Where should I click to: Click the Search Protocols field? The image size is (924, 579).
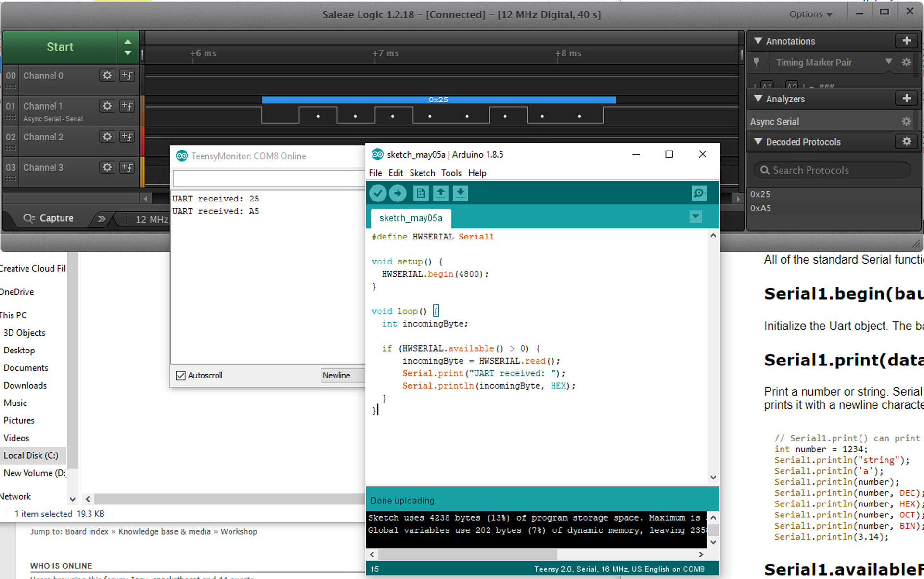click(x=833, y=170)
